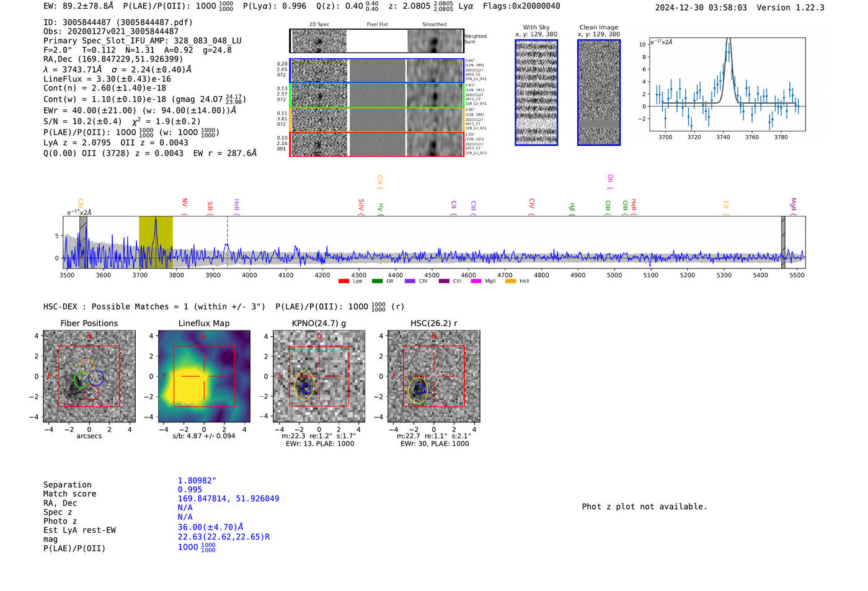Click the EWr: 13, PLAE: 1000 caption

(320, 444)
